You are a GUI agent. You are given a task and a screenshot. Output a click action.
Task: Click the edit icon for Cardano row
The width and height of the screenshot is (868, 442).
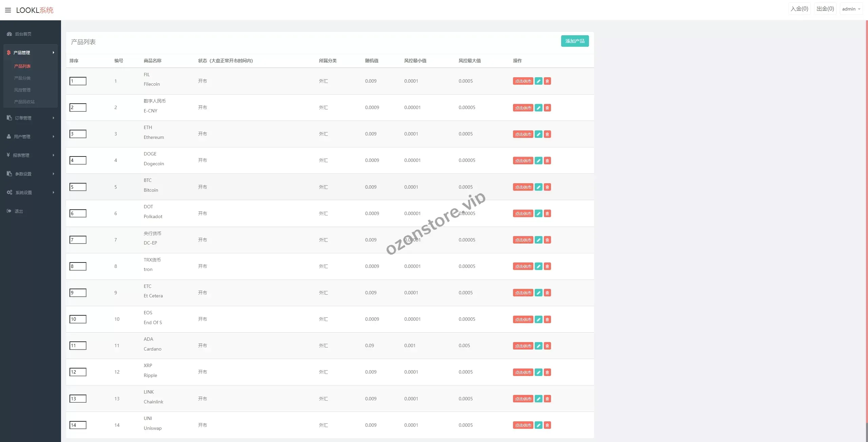(538, 346)
